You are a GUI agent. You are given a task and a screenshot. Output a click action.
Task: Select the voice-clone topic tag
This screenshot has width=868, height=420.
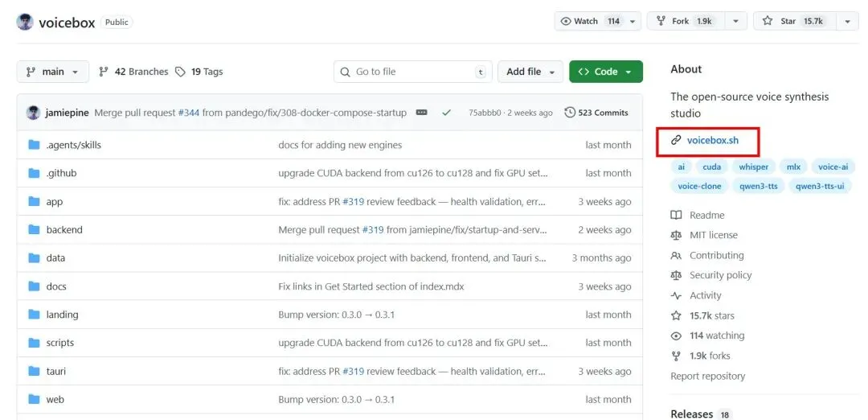click(699, 186)
